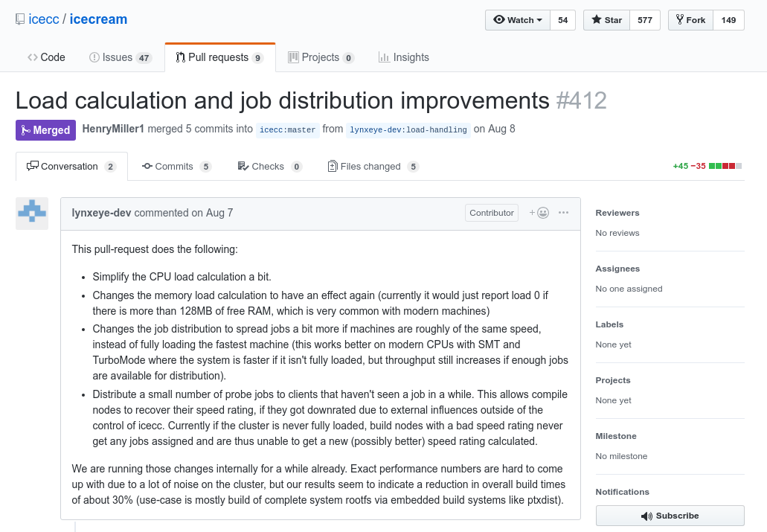Open the comment options ellipsis menu
The image size is (767, 532).
tap(563, 212)
